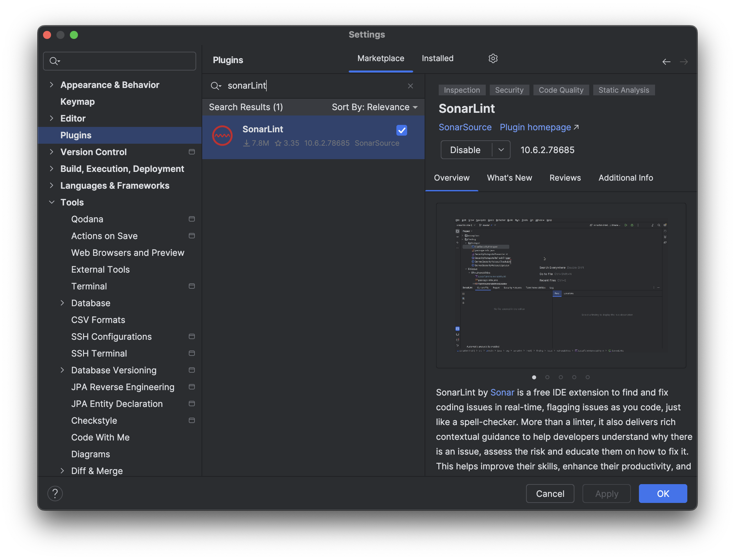
Task: Select the second screenshot carousel dot
Action: coord(547,377)
